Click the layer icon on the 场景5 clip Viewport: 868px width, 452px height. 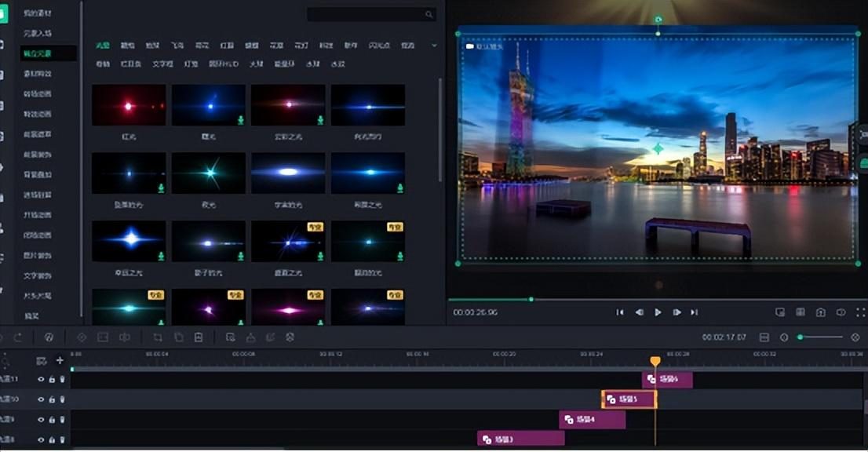[611, 399]
